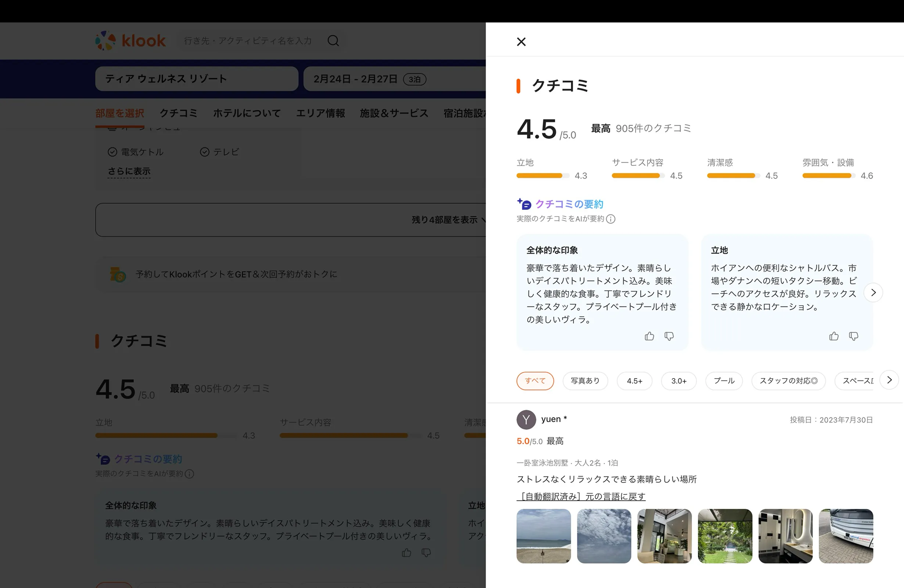
Task: Click the 雰囲気・設備 4.6 rating bar
Action: tap(829, 176)
